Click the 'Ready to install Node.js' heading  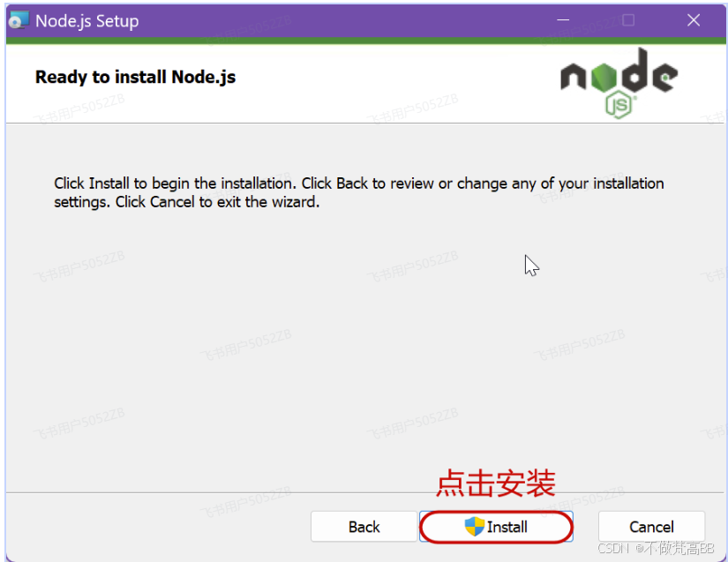coord(136,77)
